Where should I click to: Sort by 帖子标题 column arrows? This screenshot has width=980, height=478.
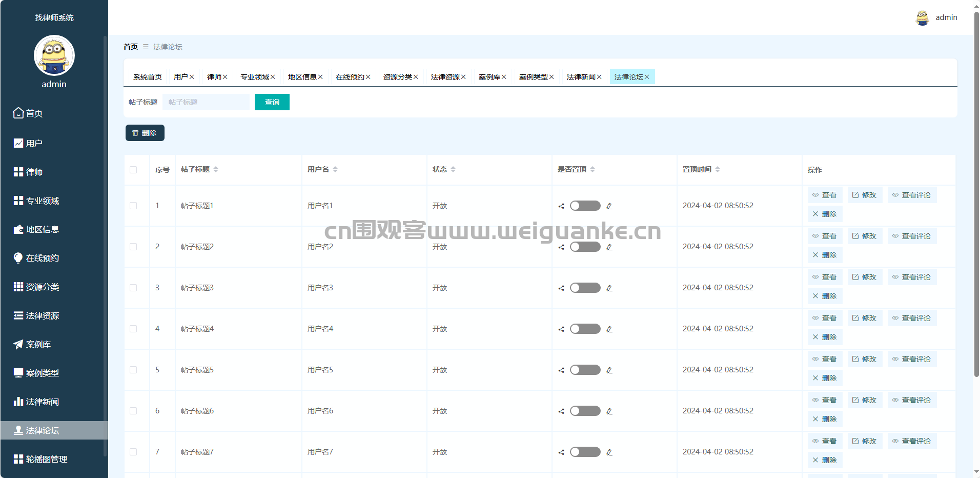tap(216, 170)
